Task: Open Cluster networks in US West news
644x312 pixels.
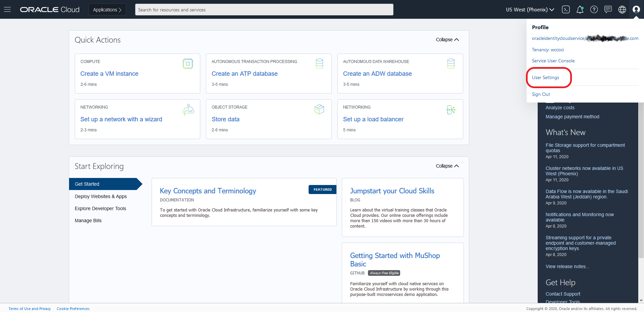Action: click(584, 171)
